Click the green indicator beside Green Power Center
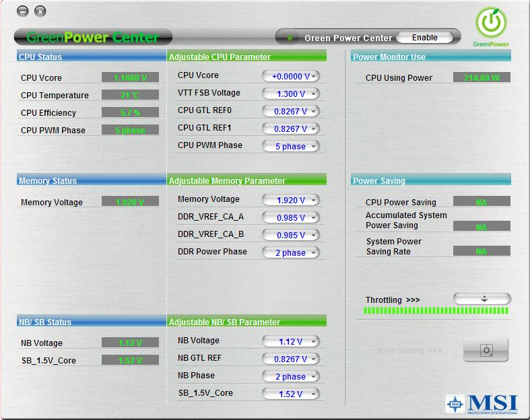Image resolution: width=530 pixels, height=420 pixels. 290,38
